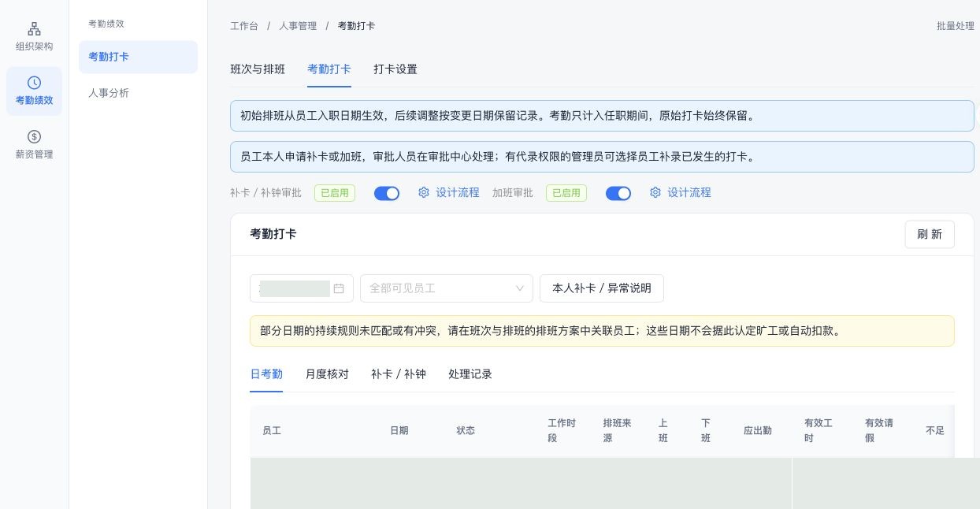Image resolution: width=980 pixels, height=509 pixels.
Task: Click gear icon beside 加班审批 设计流程
Action: 655,192
